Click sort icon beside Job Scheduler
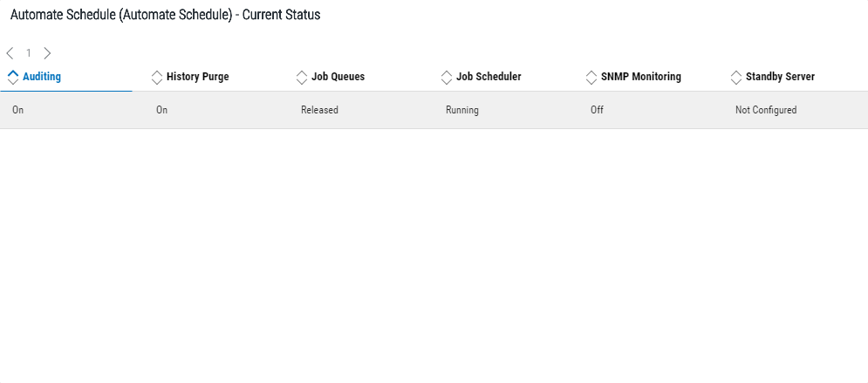 [x=447, y=77]
